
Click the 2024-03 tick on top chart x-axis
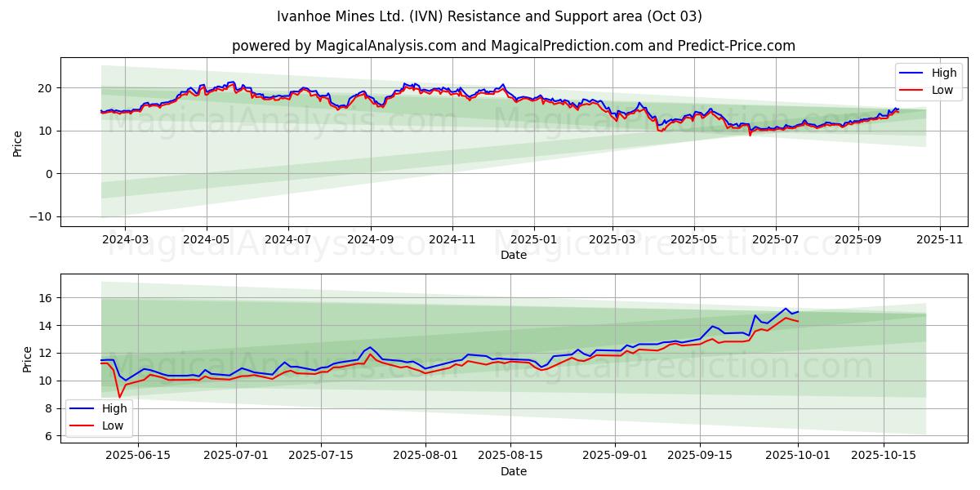click(125, 241)
